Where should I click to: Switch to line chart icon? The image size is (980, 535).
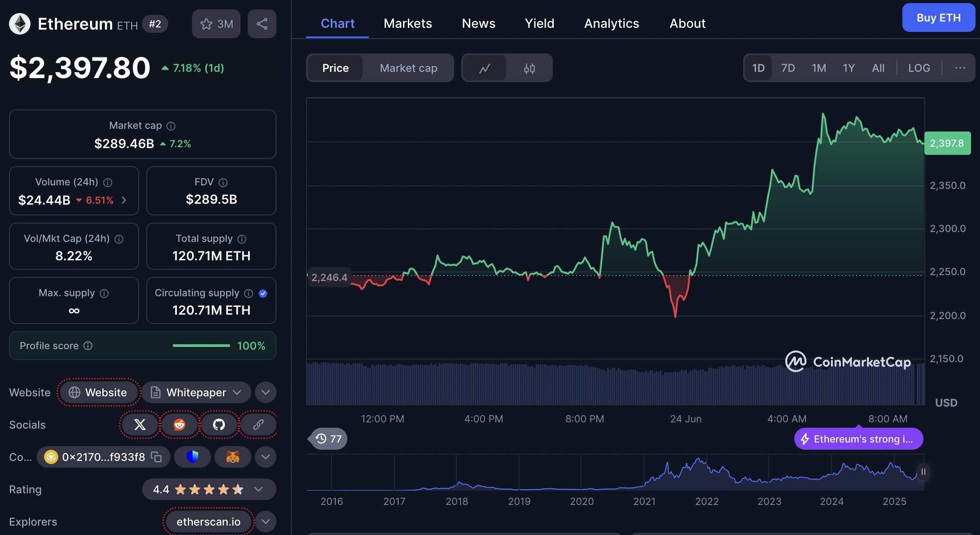pyautogui.click(x=485, y=68)
